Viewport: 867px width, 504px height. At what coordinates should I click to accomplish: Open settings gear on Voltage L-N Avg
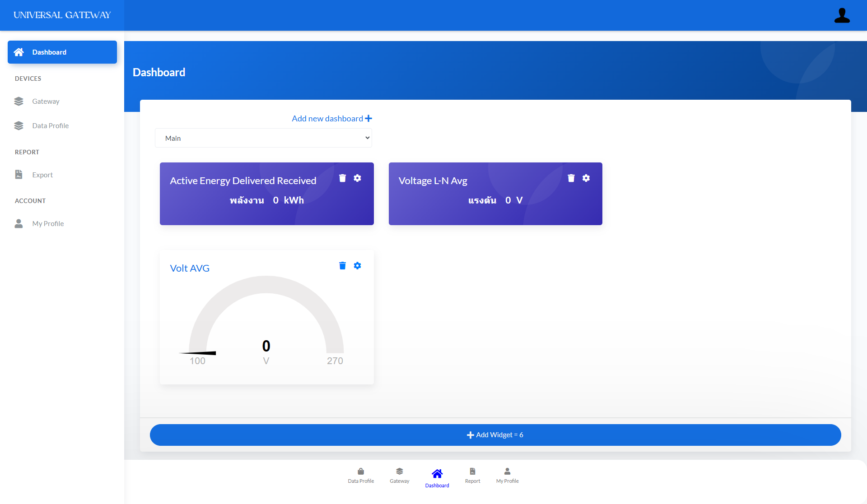point(586,178)
